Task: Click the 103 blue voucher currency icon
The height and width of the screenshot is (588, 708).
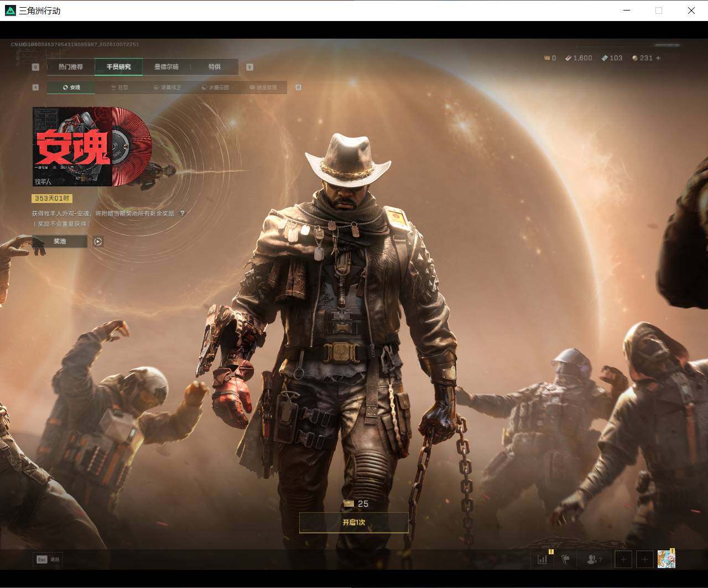Action: [x=605, y=58]
